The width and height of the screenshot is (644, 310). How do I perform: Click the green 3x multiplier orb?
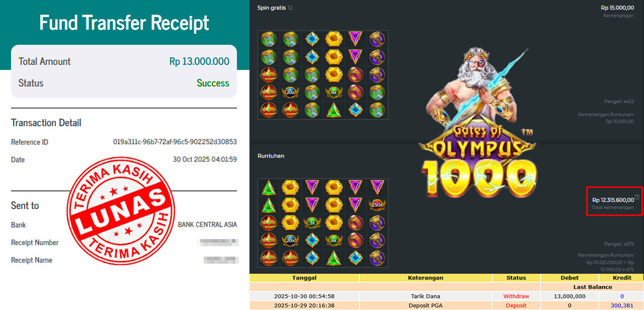pyautogui.click(x=312, y=222)
